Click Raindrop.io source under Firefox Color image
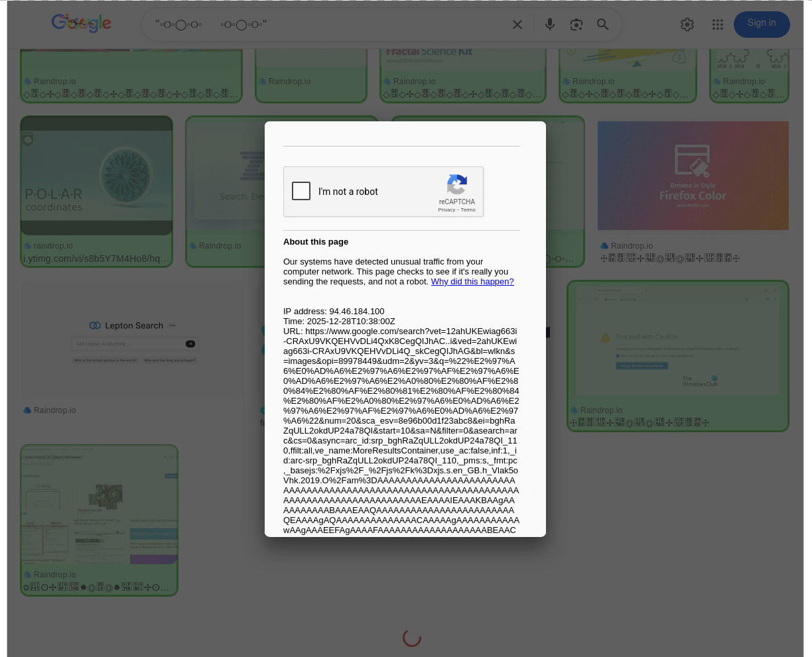The width and height of the screenshot is (812, 657). click(x=631, y=246)
